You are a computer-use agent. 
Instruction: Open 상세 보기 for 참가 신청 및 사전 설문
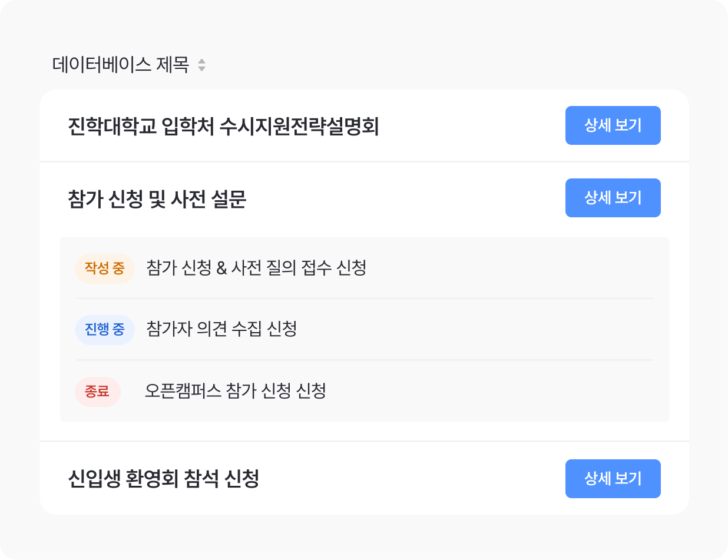(x=613, y=198)
